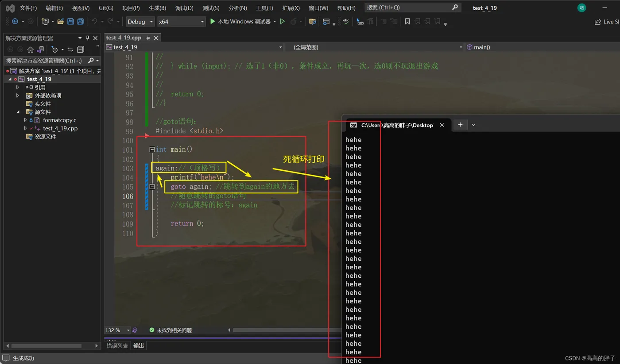
Task: Click the Hot Reload flame icon
Action: (x=294, y=21)
